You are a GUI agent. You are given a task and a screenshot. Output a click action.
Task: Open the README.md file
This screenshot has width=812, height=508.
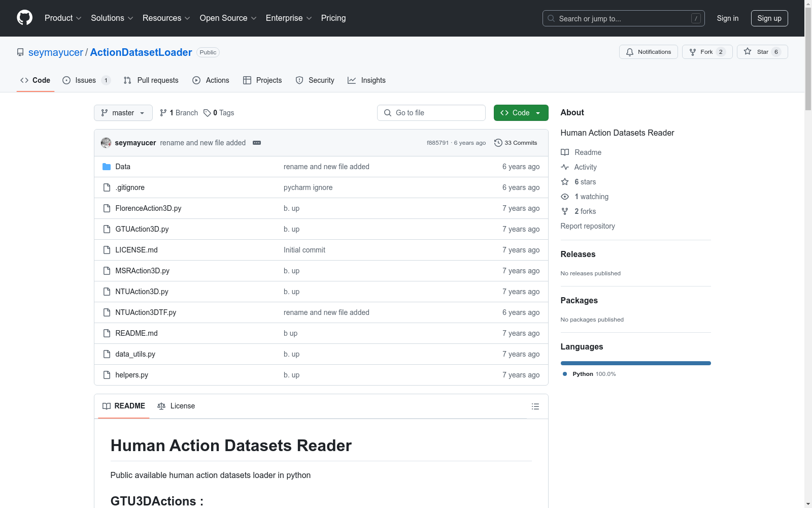click(137, 333)
